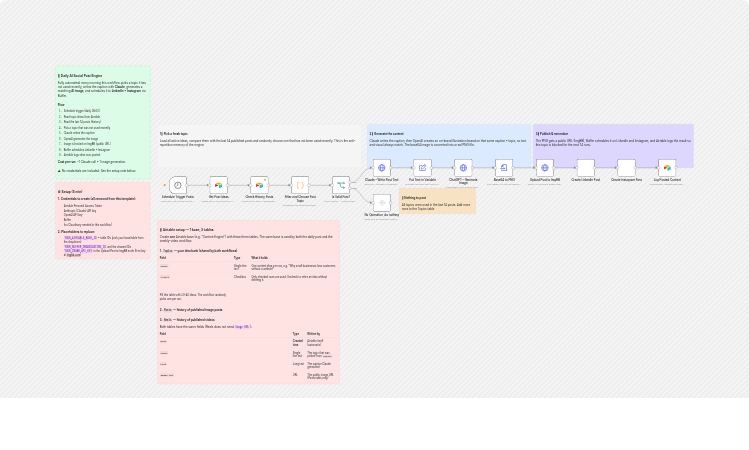
Task: Select the Filter and Choose Post Topic code node
Action: tap(300, 185)
